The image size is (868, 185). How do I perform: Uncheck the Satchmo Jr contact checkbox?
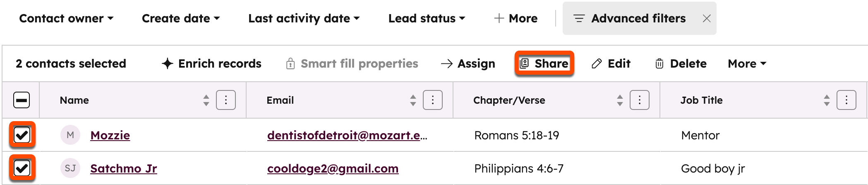22,168
